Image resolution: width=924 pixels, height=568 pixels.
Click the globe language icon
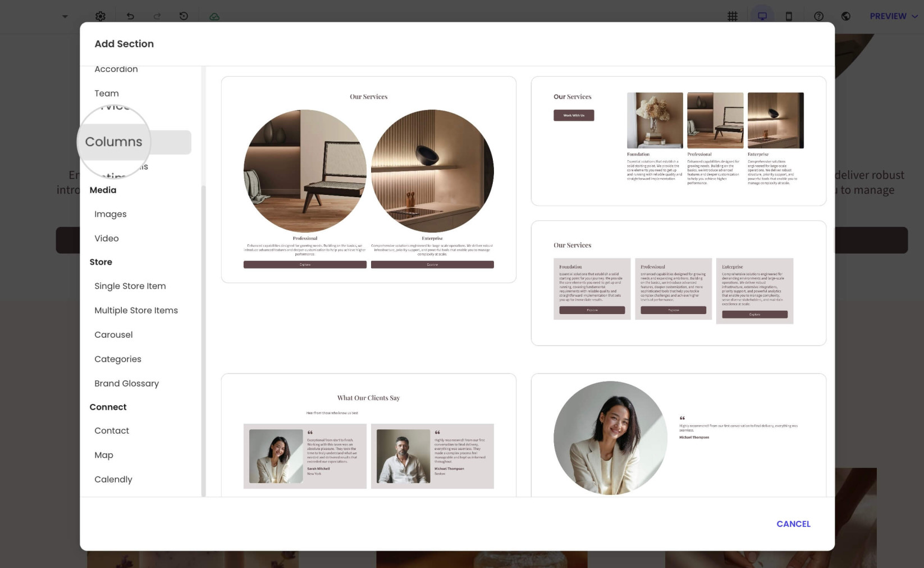coord(846,16)
